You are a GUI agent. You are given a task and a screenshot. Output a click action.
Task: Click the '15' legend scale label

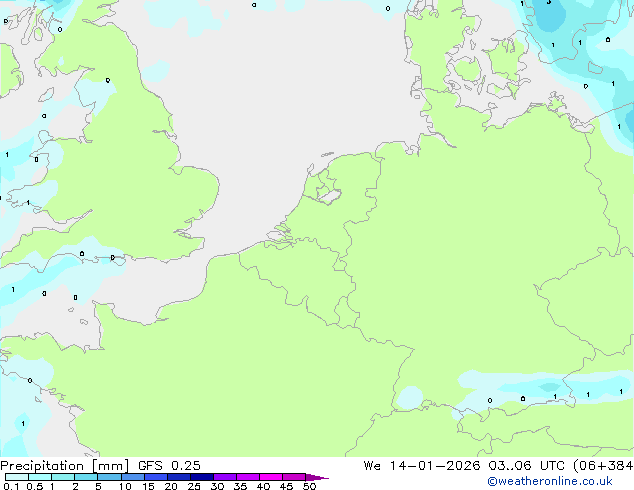coord(148,486)
